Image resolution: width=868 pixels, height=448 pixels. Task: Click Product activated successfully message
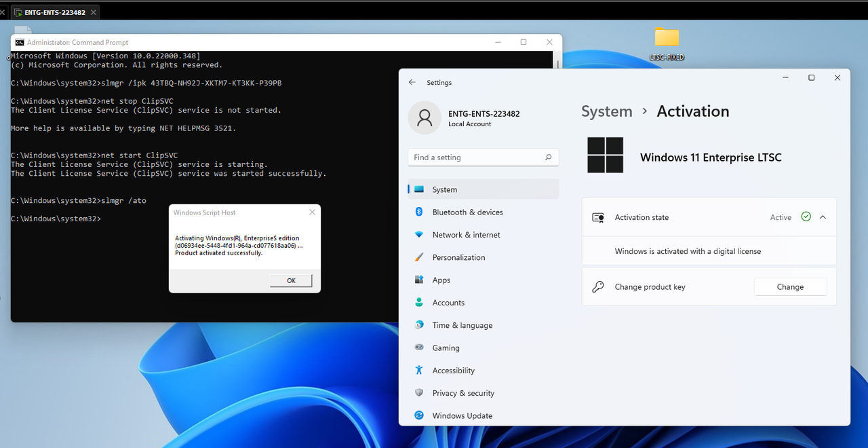[x=218, y=253]
